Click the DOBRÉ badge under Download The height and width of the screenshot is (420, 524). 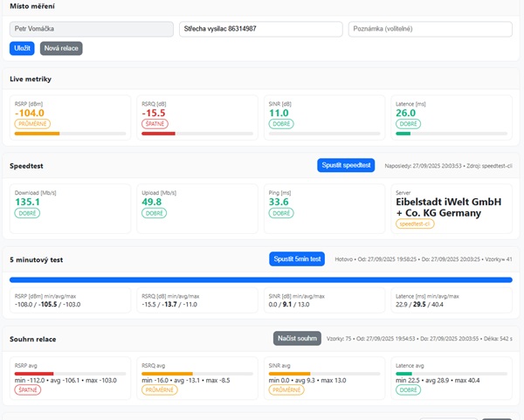tap(27, 213)
